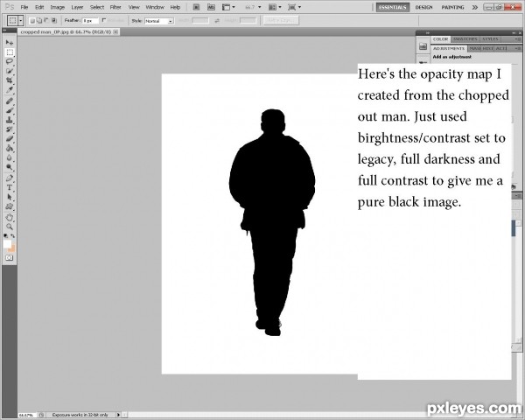Reset default foreground and background colors

(6, 235)
